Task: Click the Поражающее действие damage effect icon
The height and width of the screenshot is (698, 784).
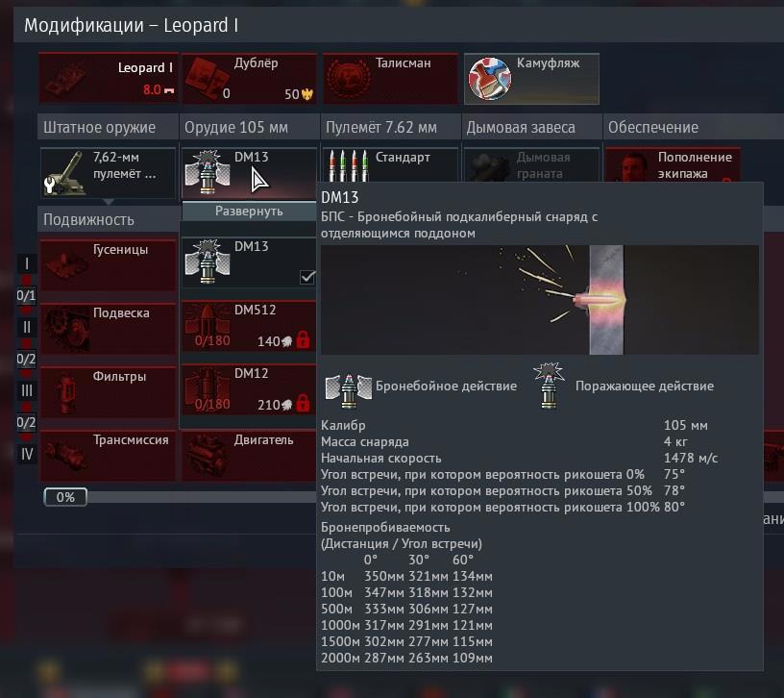Action: pos(549,386)
